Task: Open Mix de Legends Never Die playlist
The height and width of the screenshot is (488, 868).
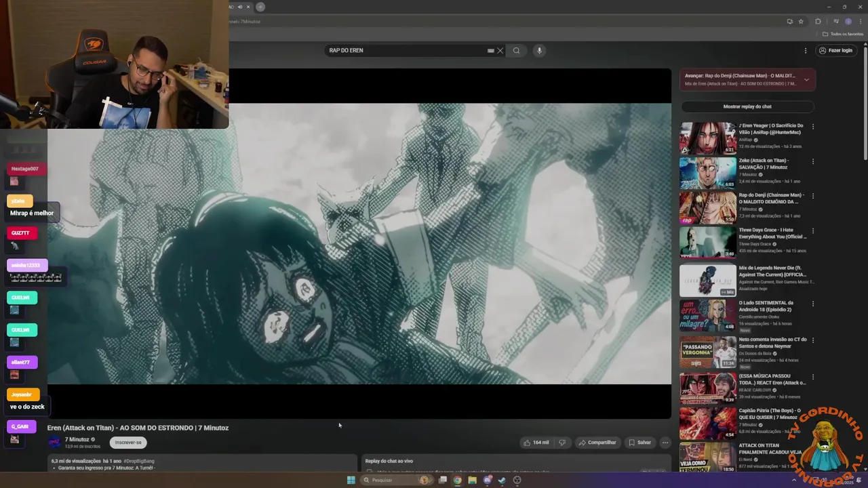Action: tap(707, 280)
